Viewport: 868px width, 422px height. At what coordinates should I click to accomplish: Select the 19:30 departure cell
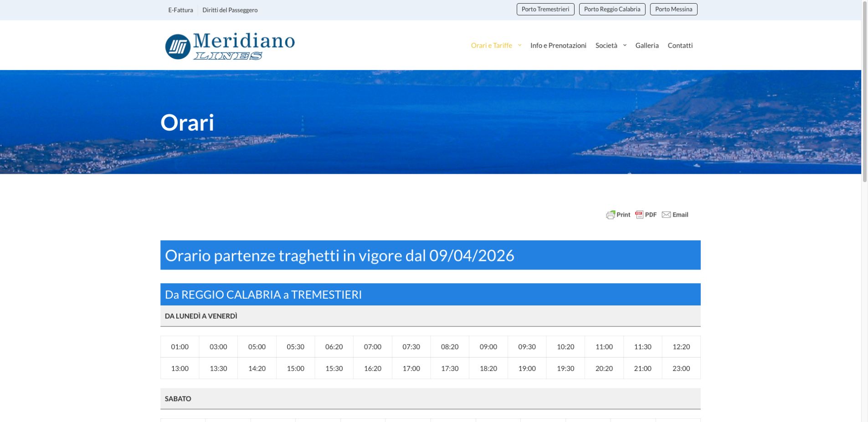[565, 368]
